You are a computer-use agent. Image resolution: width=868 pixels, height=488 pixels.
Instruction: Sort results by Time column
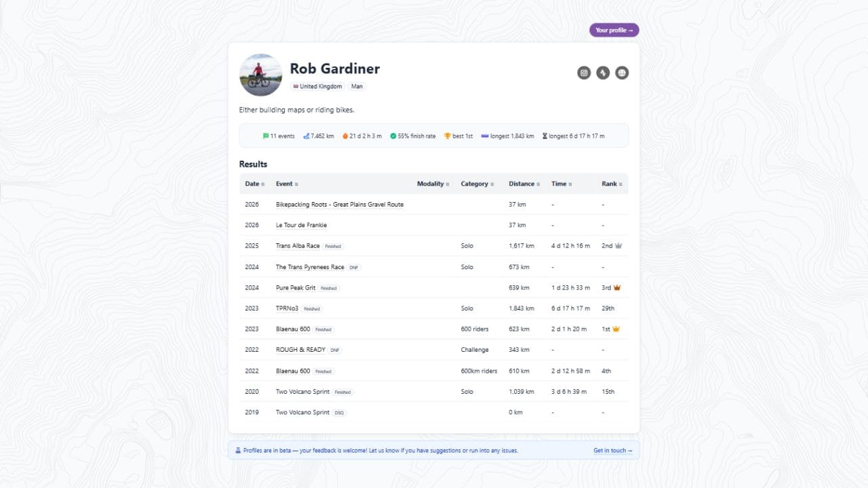coord(561,184)
